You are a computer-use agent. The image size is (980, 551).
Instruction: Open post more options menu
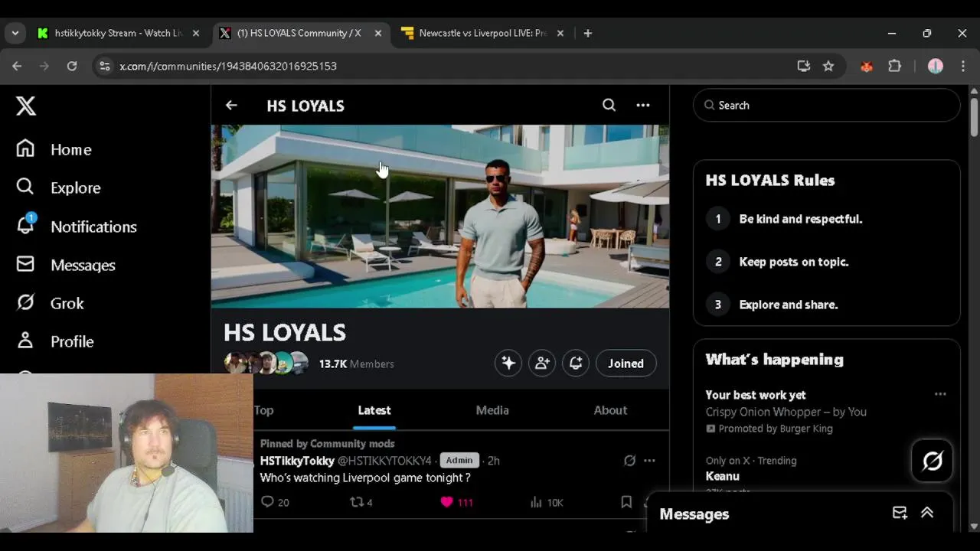pyautogui.click(x=649, y=461)
